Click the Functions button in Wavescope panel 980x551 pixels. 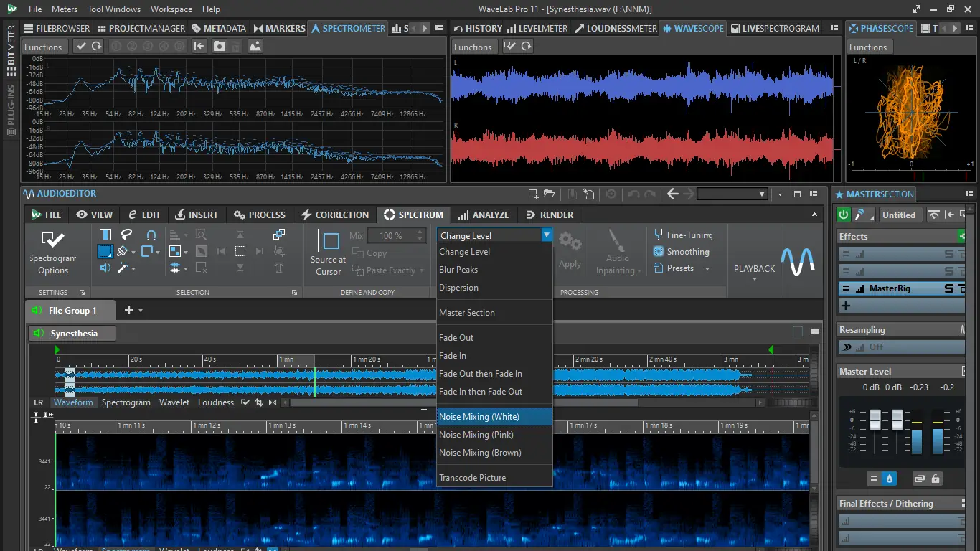(473, 47)
